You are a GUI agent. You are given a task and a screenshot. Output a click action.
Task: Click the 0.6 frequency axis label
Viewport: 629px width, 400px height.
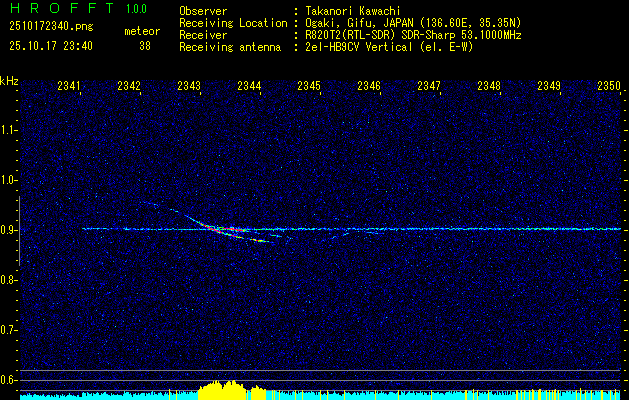tap(9, 379)
